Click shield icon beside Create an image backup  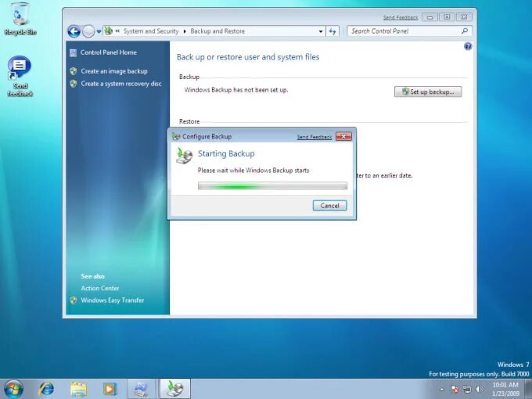(74, 71)
